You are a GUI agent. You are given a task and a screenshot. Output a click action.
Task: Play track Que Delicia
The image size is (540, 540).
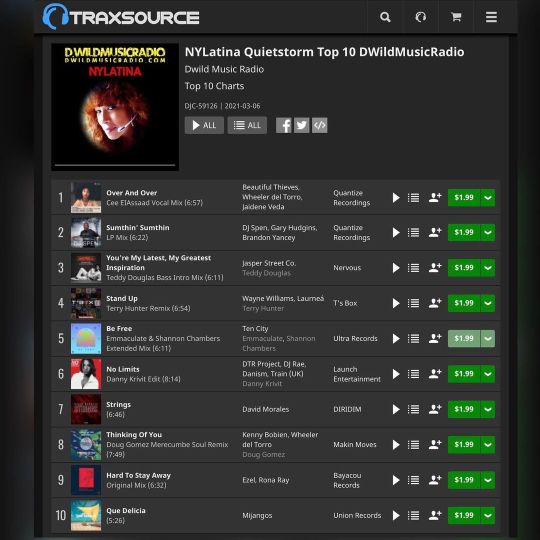point(396,516)
